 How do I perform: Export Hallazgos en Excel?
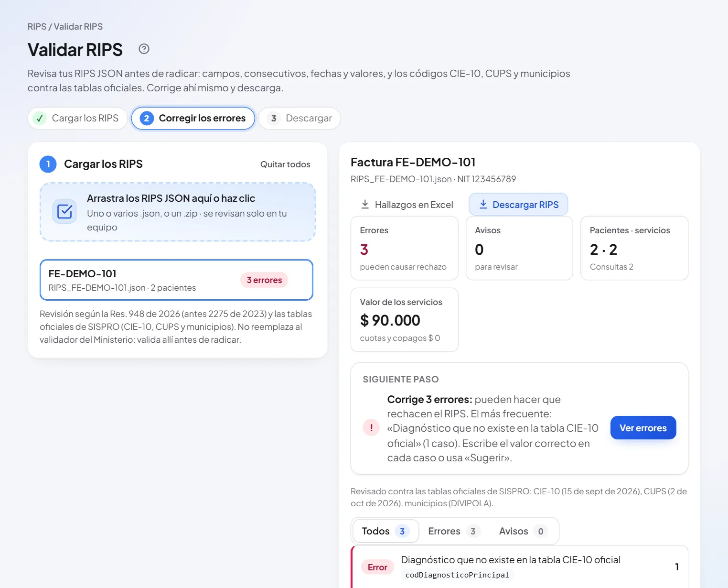pyautogui.click(x=407, y=205)
